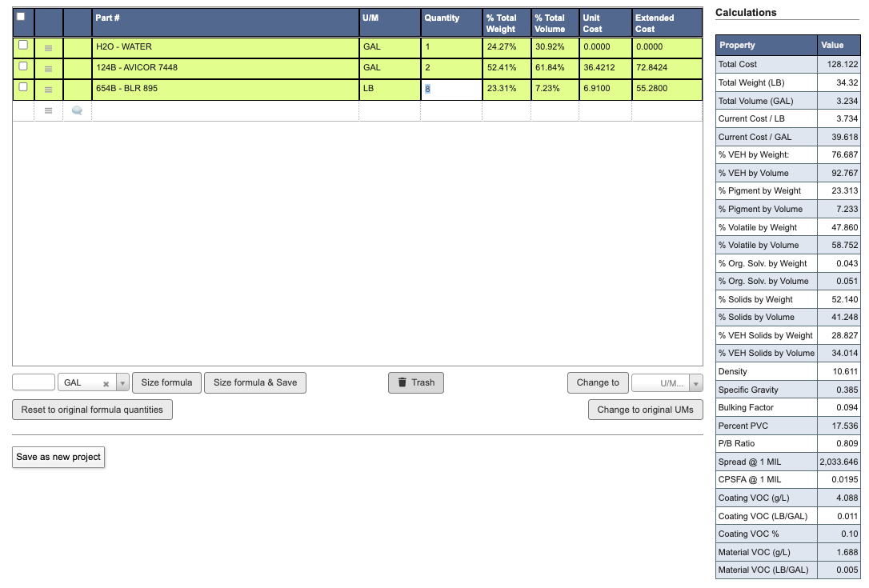Click the Current Cost / GAL property
The image size is (869, 588).
(x=755, y=137)
